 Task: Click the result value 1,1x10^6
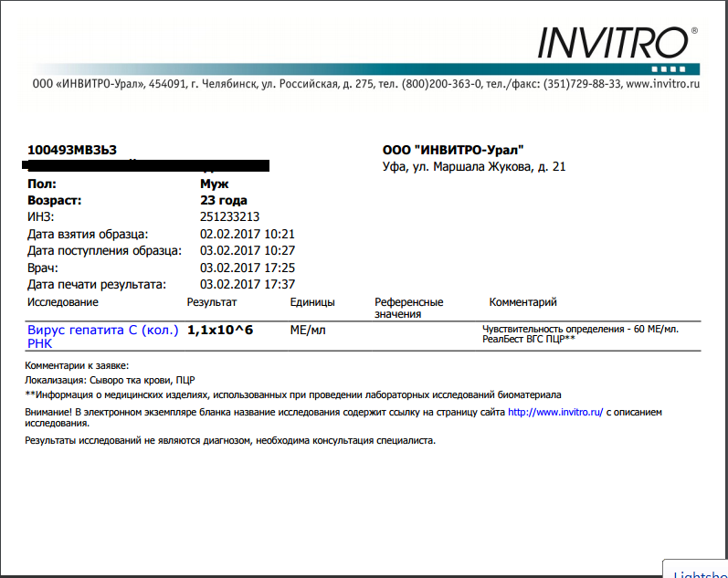[220, 330]
